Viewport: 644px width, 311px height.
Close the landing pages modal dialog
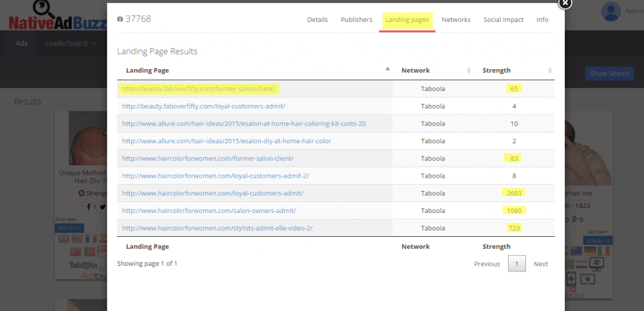tap(565, 3)
